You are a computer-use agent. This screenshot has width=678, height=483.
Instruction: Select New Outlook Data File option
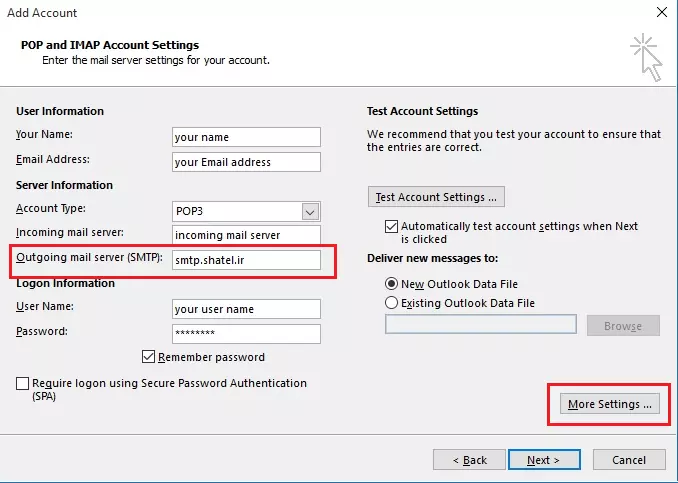point(391,283)
